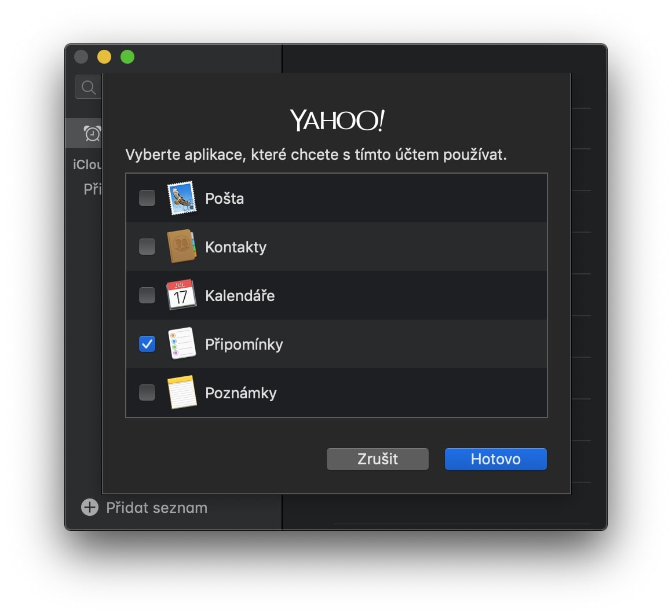Click the brown Contacts book icon
Image resolution: width=672 pixels, height=616 pixels.
(182, 247)
